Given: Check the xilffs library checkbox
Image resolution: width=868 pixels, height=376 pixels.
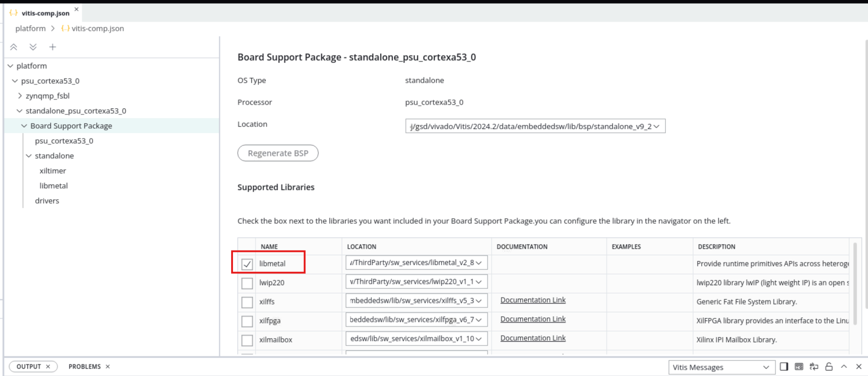Looking at the screenshot, I should pyautogui.click(x=247, y=302).
